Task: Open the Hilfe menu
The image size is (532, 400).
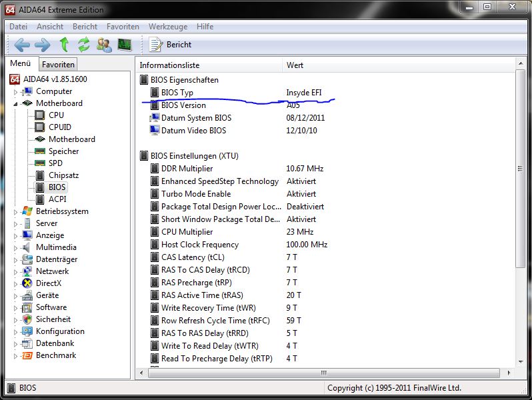Action: click(205, 27)
